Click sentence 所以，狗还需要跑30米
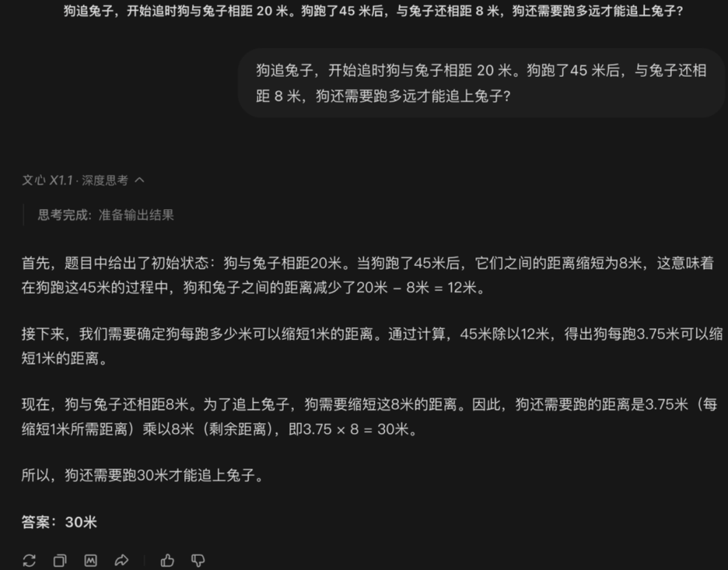The image size is (728, 570). (x=142, y=475)
